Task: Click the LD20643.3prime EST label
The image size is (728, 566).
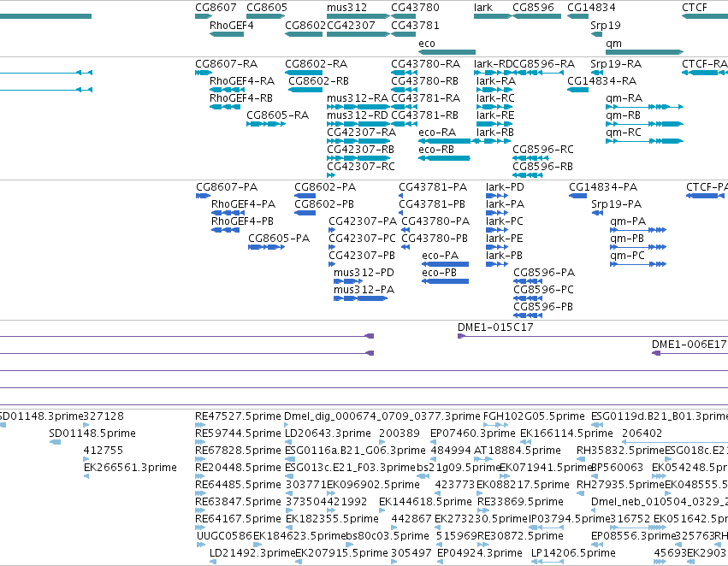Action: tap(328, 433)
